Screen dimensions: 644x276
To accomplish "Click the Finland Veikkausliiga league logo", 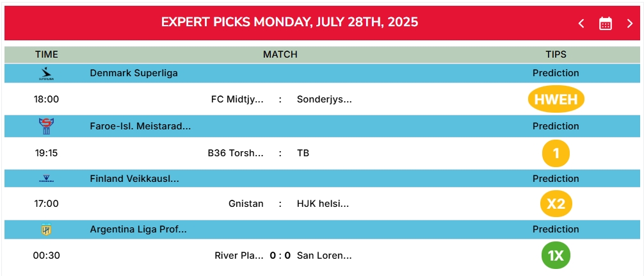I will pos(46,179).
